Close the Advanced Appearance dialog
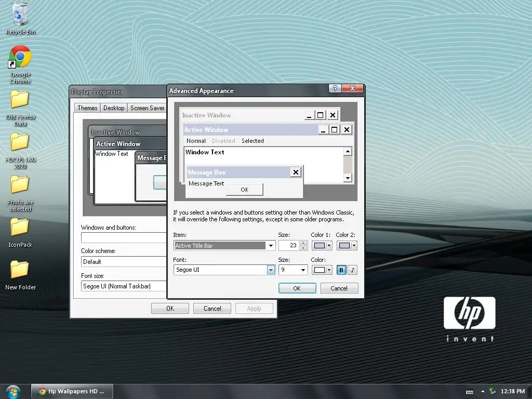This screenshot has height=399, width=532. (353, 88)
